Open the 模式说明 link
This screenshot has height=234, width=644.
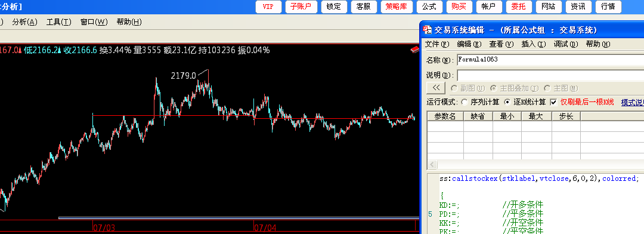[x=632, y=102]
